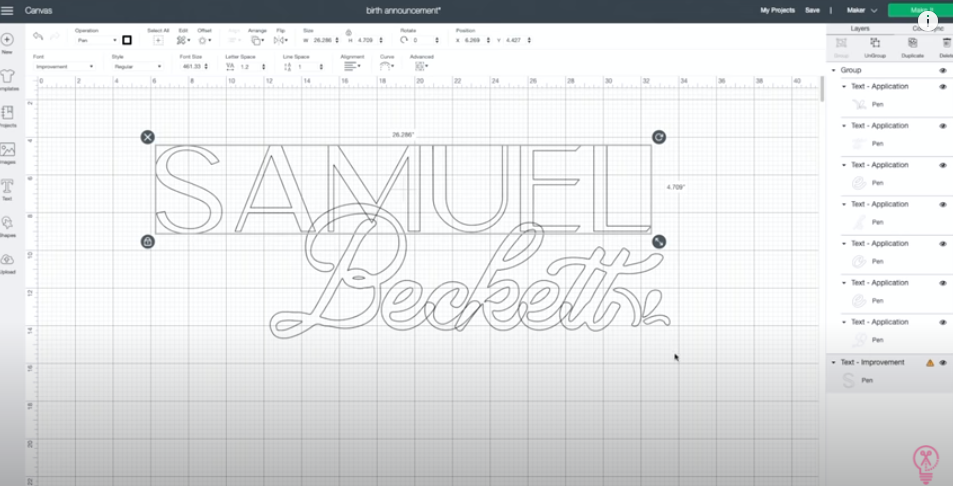Collapse the Group layer tree
This screenshot has height=486, width=953.
(x=833, y=70)
